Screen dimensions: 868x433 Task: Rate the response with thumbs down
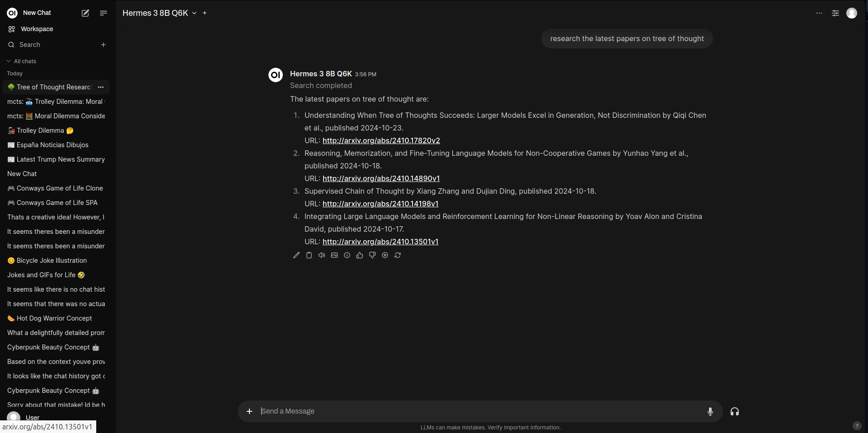tap(372, 255)
